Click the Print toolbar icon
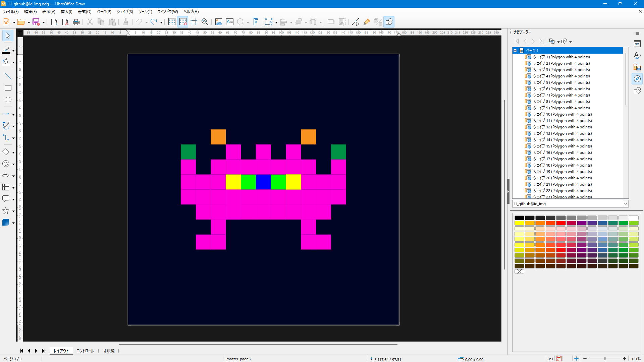The height and width of the screenshot is (362, 644). (x=76, y=22)
